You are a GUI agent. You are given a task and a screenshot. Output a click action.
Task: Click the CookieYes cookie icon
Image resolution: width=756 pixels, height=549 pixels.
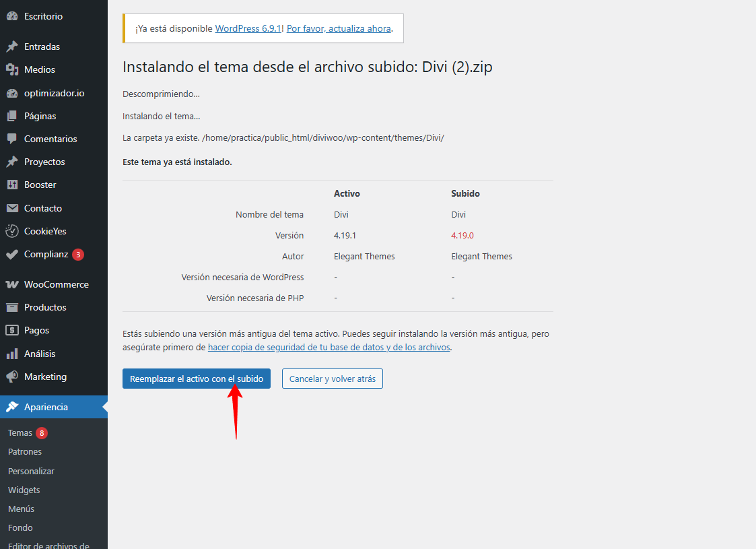pyautogui.click(x=12, y=231)
